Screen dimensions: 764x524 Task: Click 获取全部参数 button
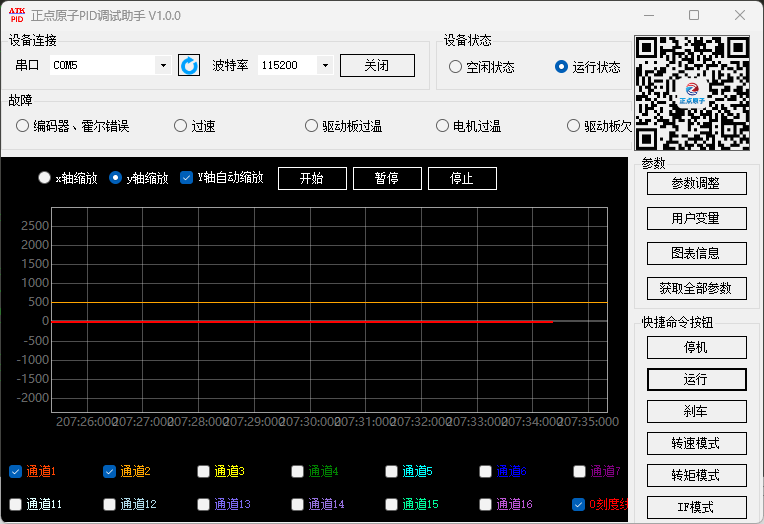click(697, 289)
